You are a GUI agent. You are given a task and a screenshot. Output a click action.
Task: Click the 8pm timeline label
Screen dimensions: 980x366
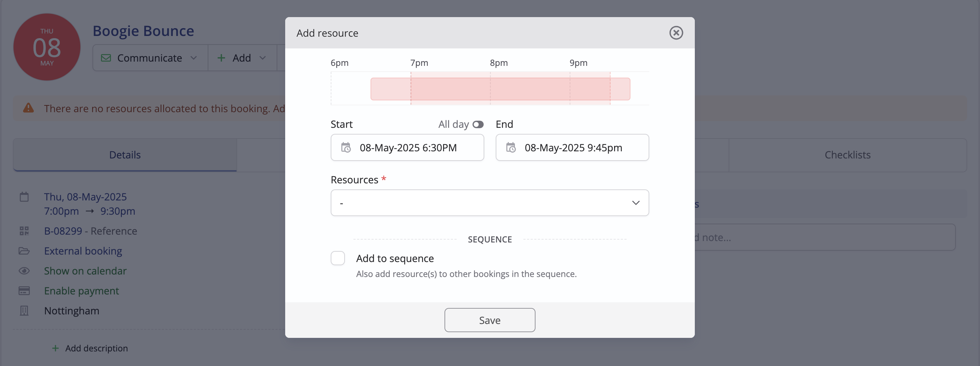click(x=499, y=63)
